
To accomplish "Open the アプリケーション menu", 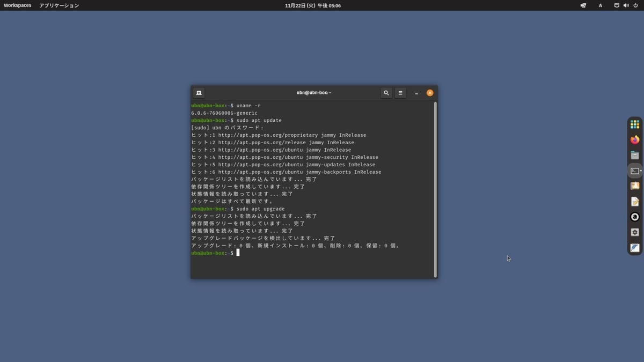I will click(59, 5).
